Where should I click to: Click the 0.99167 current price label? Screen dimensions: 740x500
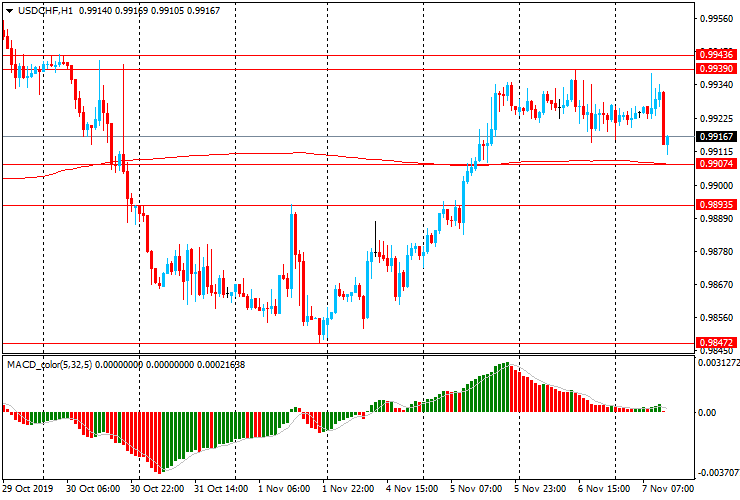click(716, 136)
